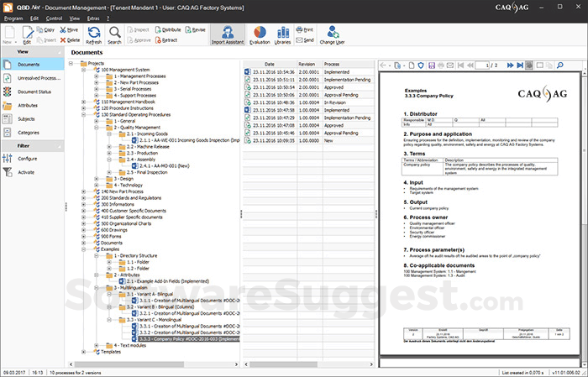Expand the Templates node

click(x=84, y=352)
